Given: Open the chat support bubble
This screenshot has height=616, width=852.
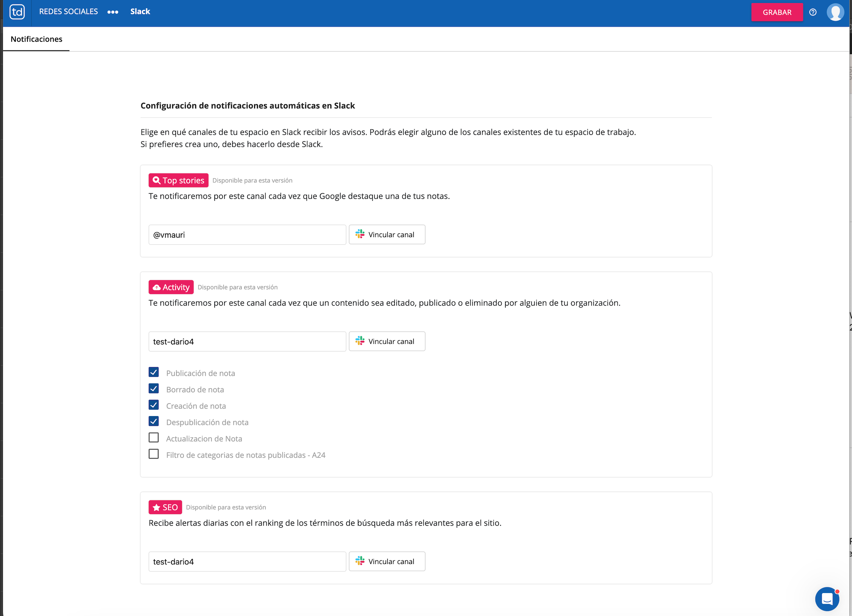Looking at the screenshot, I should tap(827, 598).
